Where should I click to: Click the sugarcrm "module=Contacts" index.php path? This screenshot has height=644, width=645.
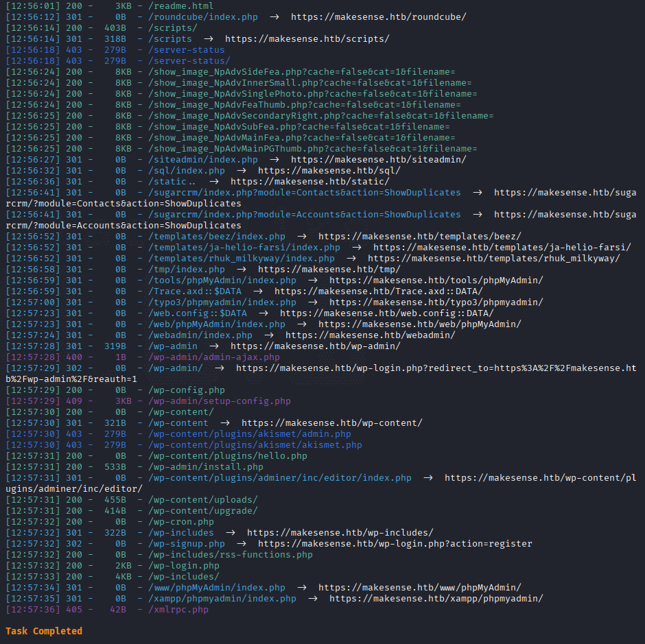pyautogui.click(x=305, y=193)
